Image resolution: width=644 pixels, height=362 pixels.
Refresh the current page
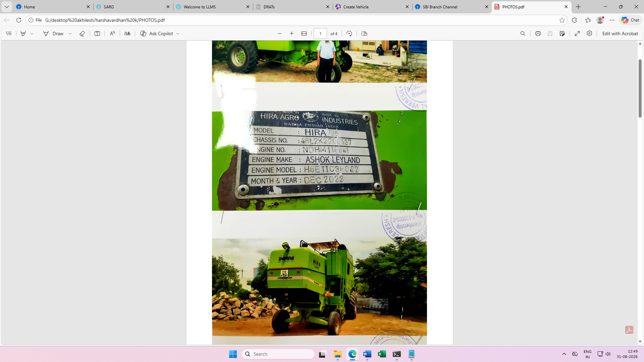click(19, 20)
